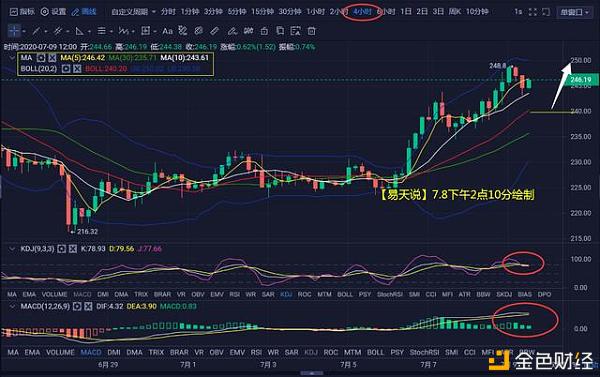Collapse the main MA legend chevron

point(12,58)
